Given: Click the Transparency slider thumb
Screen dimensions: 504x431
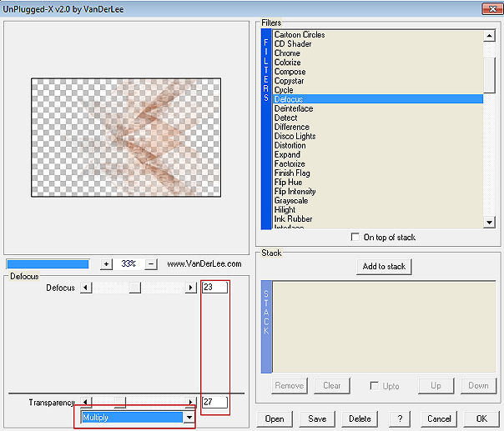Looking at the screenshot, I should (120, 402).
